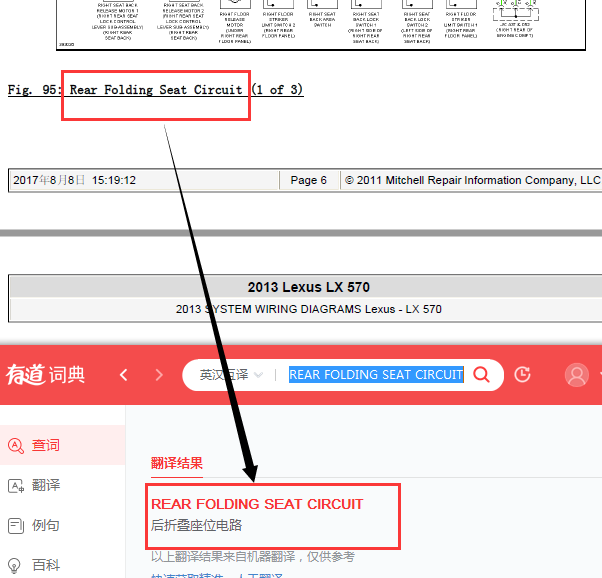The height and width of the screenshot is (578, 602).
Task: Click the 2013 SYSTEM WIRING DIAGRAMS subtitle
Action: click(x=308, y=309)
